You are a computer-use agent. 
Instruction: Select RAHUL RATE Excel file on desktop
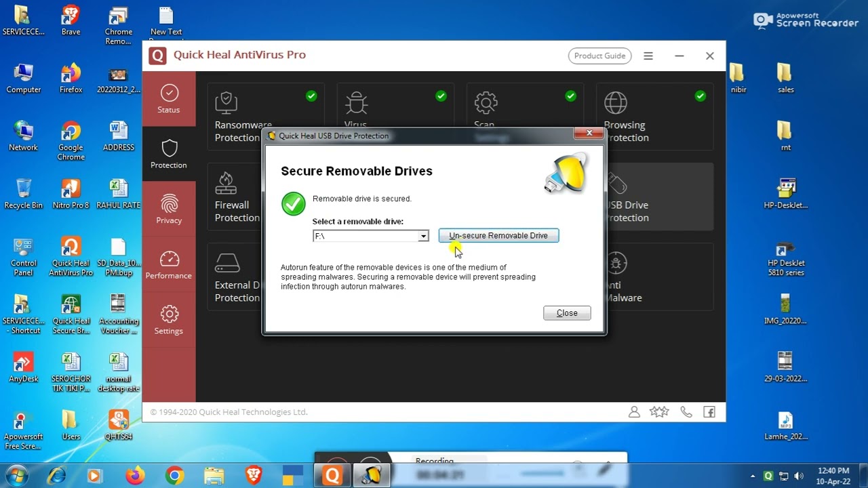(x=118, y=194)
